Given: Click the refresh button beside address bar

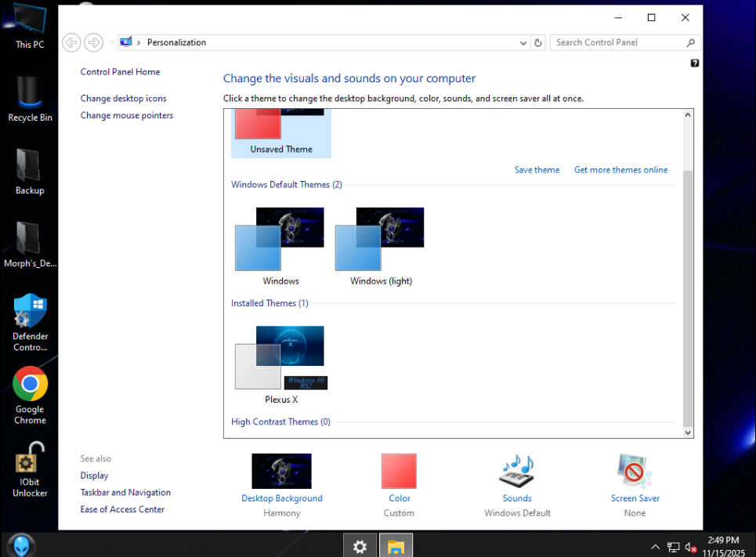Looking at the screenshot, I should (537, 42).
